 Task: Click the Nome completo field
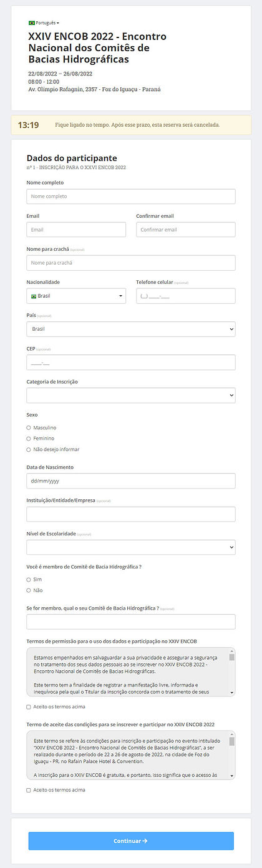[131, 197]
